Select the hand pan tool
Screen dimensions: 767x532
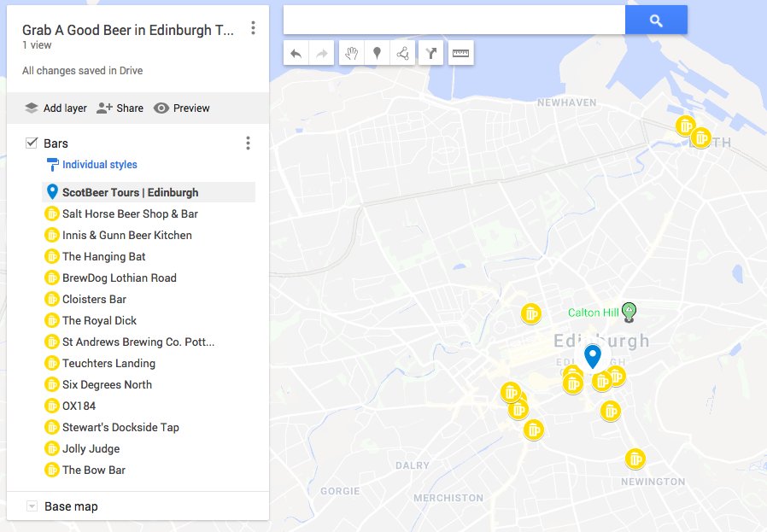pos(351,53)
